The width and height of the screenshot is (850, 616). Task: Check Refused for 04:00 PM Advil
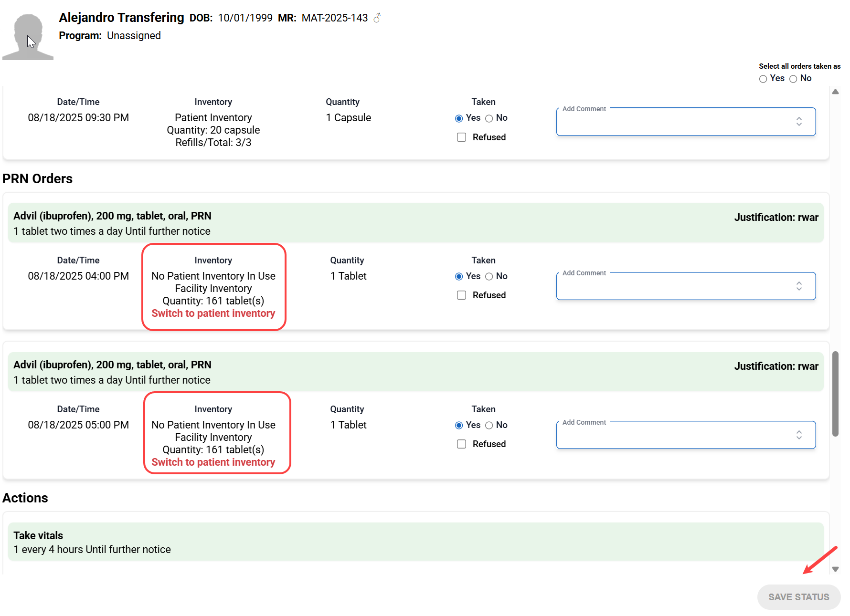coord(461,295)
